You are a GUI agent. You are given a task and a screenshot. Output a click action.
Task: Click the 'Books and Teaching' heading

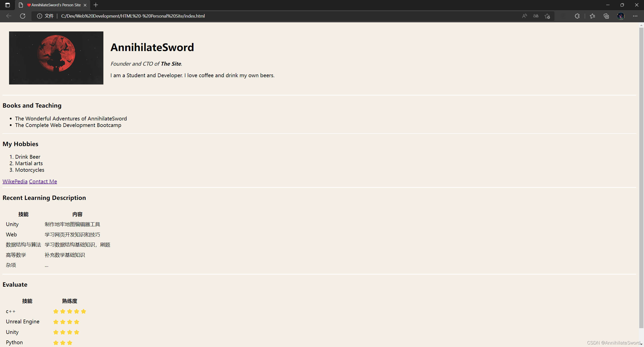32,106
